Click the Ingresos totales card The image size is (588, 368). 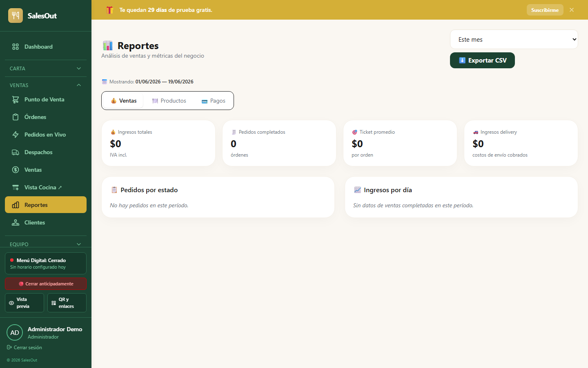(158, 143)
